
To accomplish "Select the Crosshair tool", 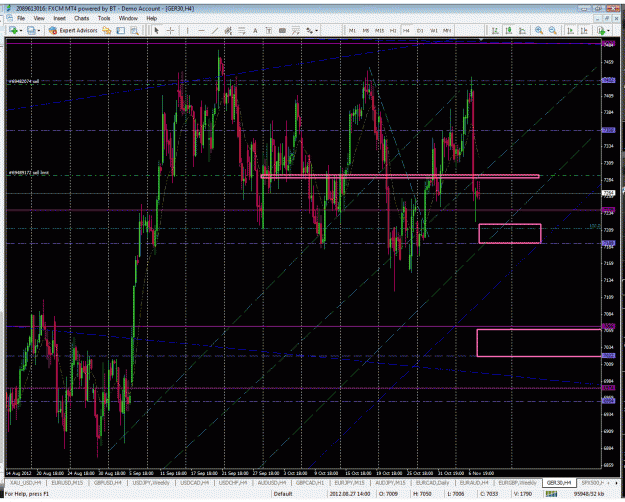I will point(170,30).
